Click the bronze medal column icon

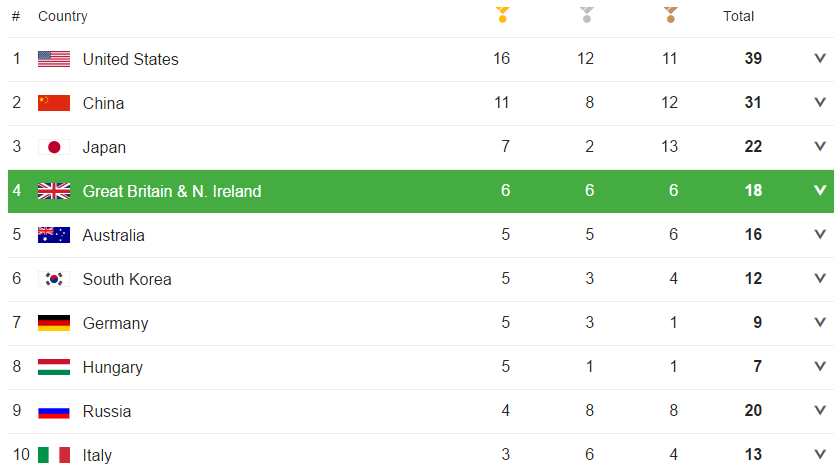click(670, 14)
